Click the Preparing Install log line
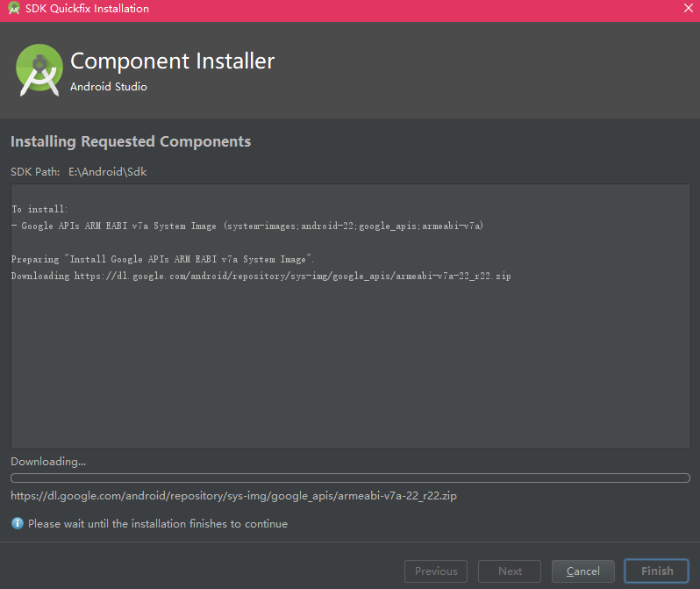The image size is (700, 589). click(x=162, y=259)
